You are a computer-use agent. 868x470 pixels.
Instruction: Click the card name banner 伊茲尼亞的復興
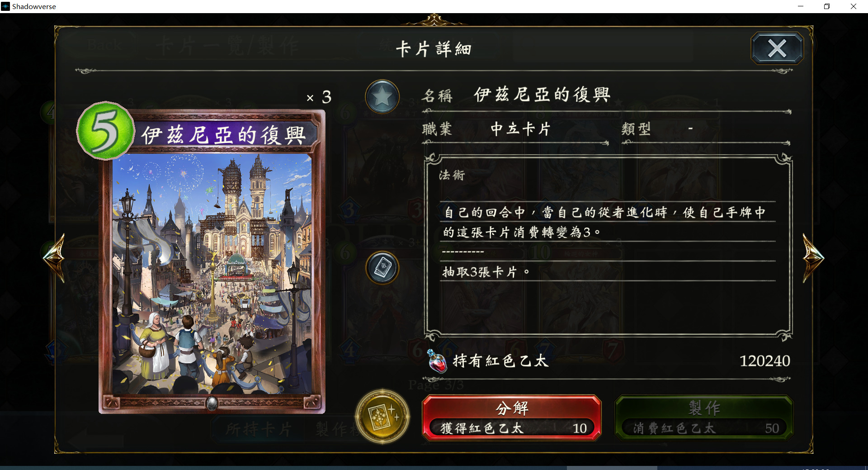pos(224,135)
